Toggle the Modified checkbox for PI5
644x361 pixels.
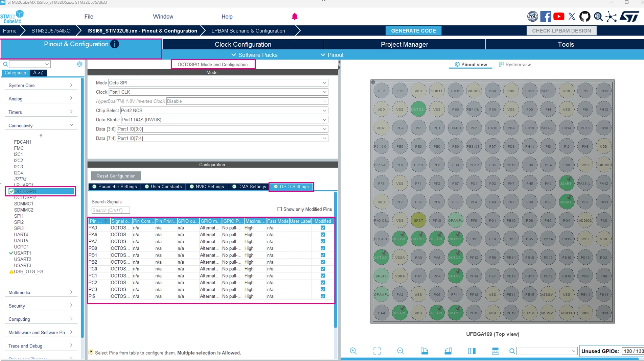[323, 296]
